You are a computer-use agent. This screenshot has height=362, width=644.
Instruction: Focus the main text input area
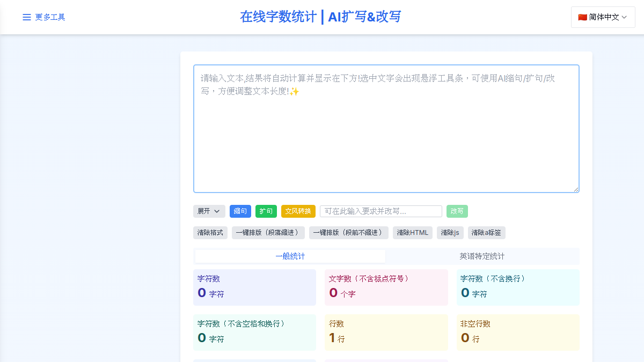[386, 129]
